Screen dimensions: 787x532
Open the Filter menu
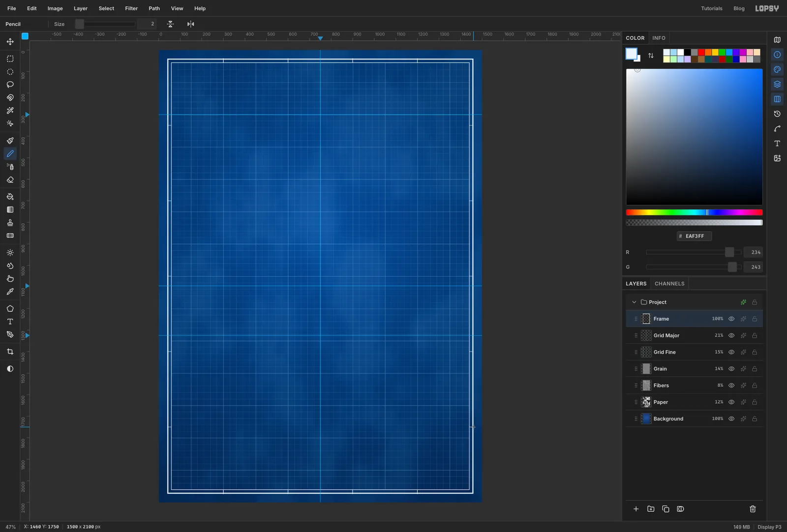131,8
